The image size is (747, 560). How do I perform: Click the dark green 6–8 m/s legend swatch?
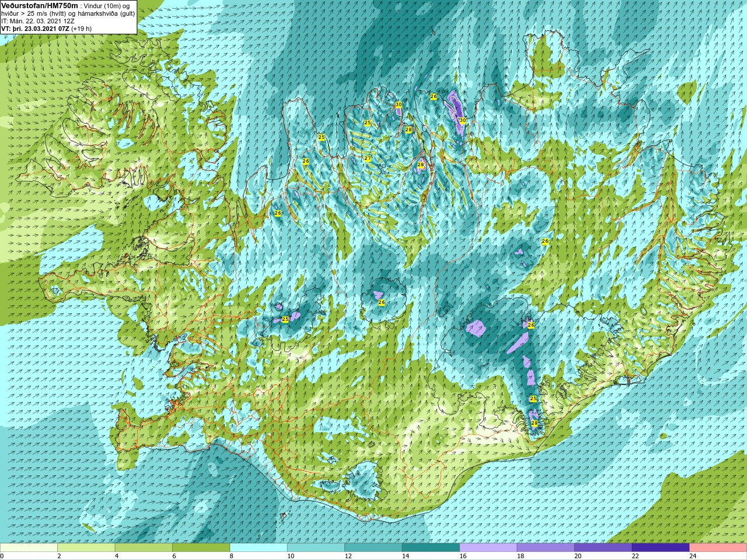click(x=201, y=548)
